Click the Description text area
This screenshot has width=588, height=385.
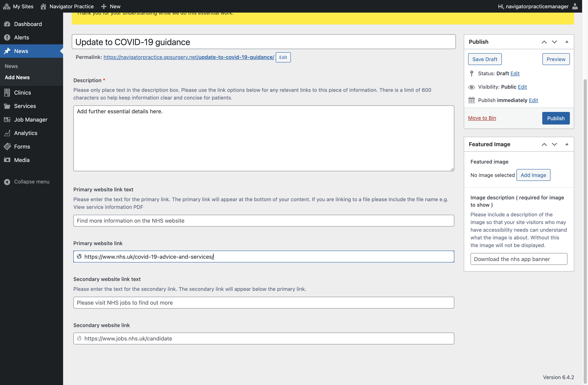pos(264,138)
